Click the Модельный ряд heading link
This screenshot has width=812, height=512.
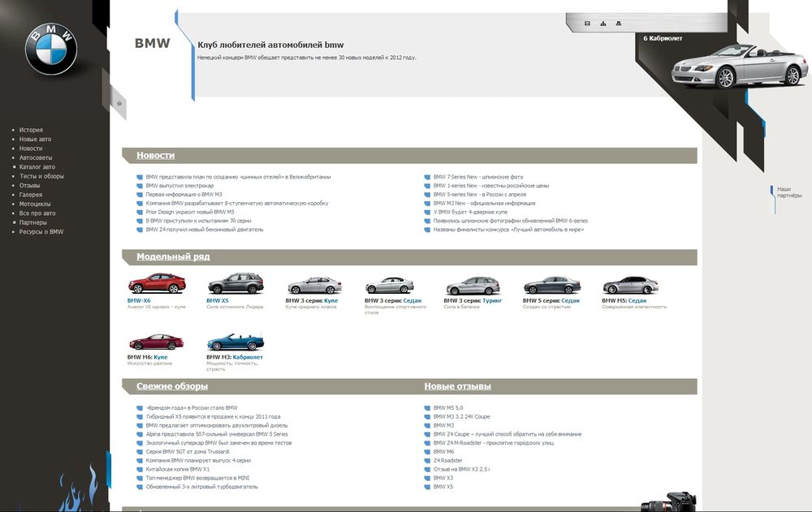pos(173,256)
